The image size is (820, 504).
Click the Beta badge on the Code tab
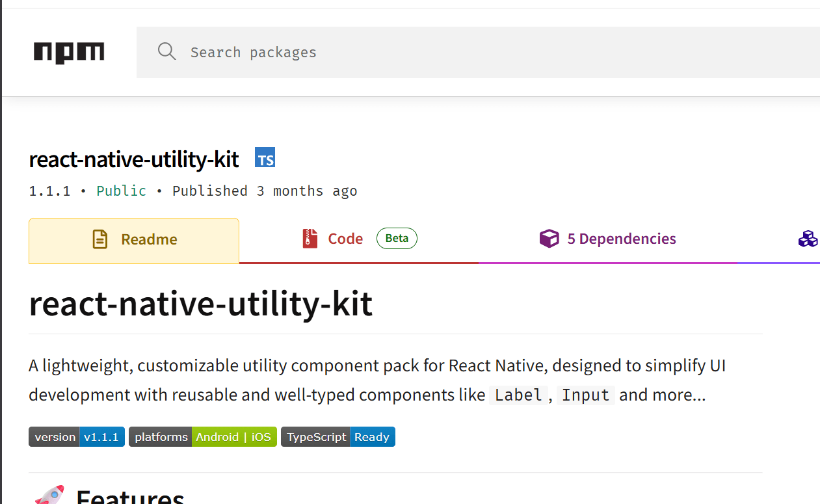pyautogui.click(x=397, y=238)
